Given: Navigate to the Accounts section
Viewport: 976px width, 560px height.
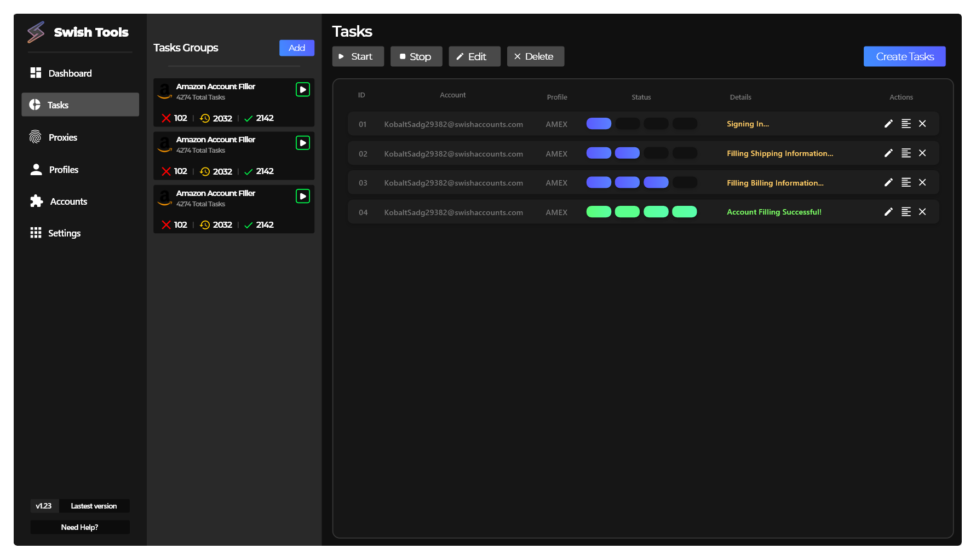Looking at the screenshot, I should (68, 201).
